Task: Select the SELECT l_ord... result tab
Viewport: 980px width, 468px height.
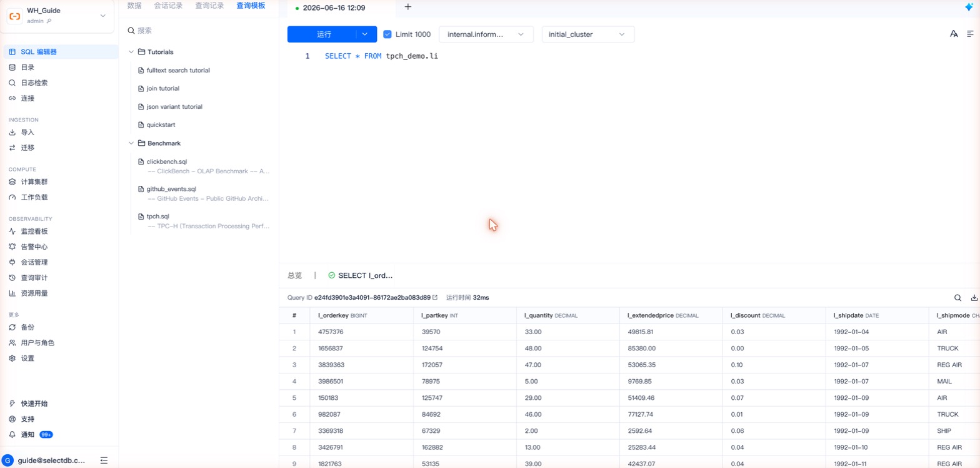Action: [361, 275]
